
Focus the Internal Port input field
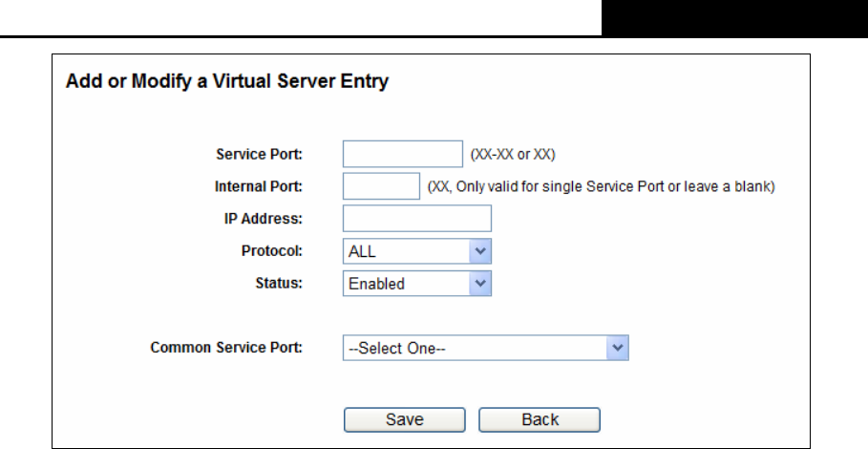(x=381, y=186)
